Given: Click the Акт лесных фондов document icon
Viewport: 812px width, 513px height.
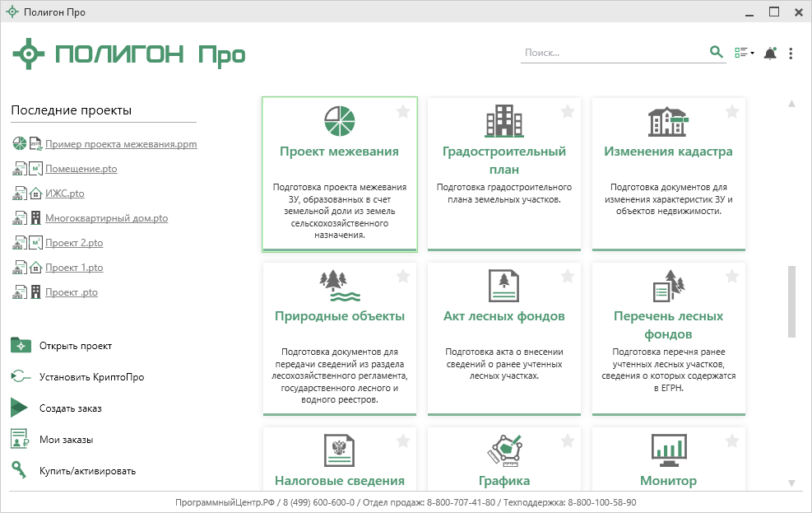Looking at the screenshot, I should pos(503,286).
